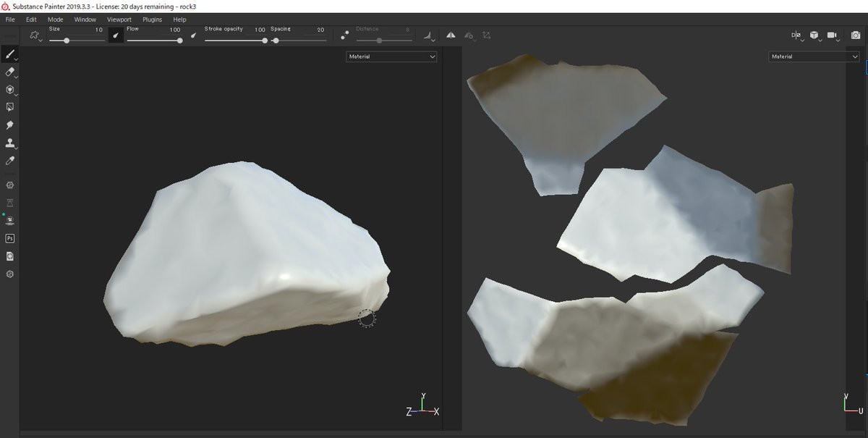This screenshot has height=438, width=868.
Task: Open the Window menu
Action: tap(85, 20)
